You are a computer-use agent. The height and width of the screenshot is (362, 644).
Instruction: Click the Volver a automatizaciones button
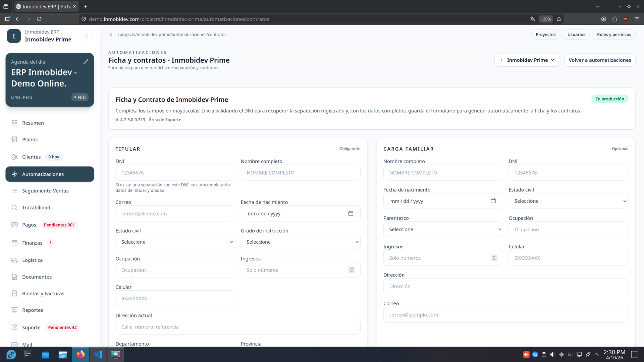(x=600, y=60)
